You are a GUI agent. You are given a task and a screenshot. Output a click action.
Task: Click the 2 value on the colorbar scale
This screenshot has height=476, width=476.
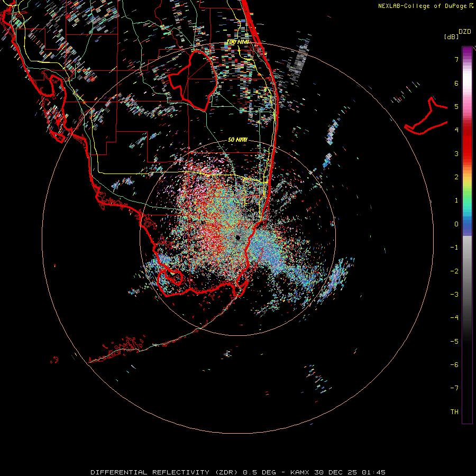tap(456, 177)
